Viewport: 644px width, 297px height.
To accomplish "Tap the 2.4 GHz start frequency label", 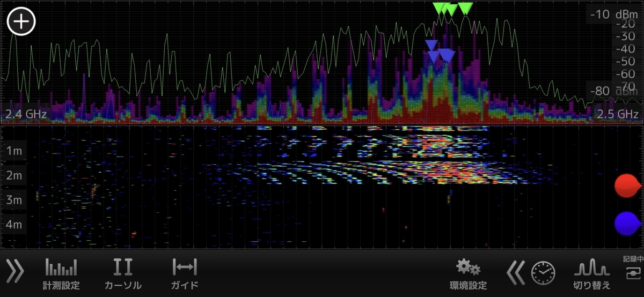I will click(x=26, y=114).
